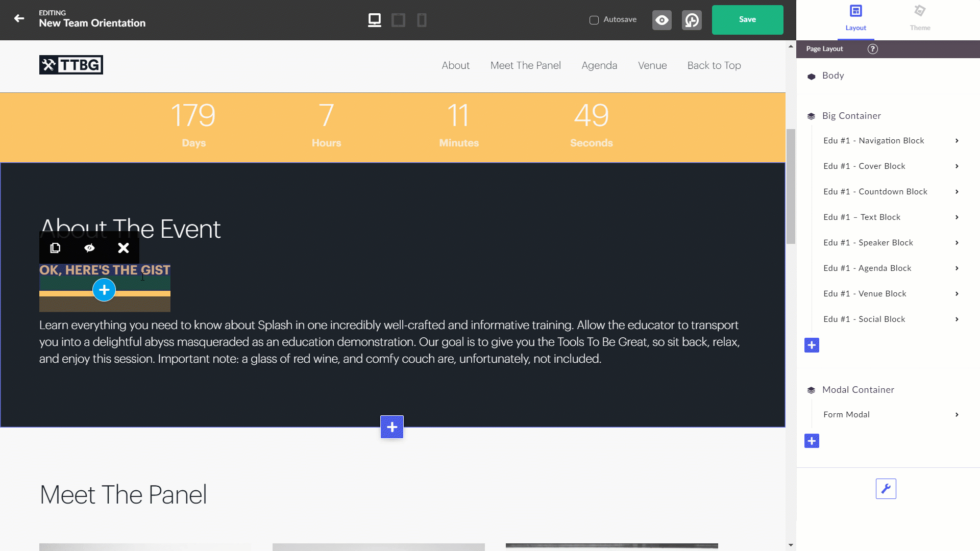Go back using the left arrow icon

(x=19, y=19)
